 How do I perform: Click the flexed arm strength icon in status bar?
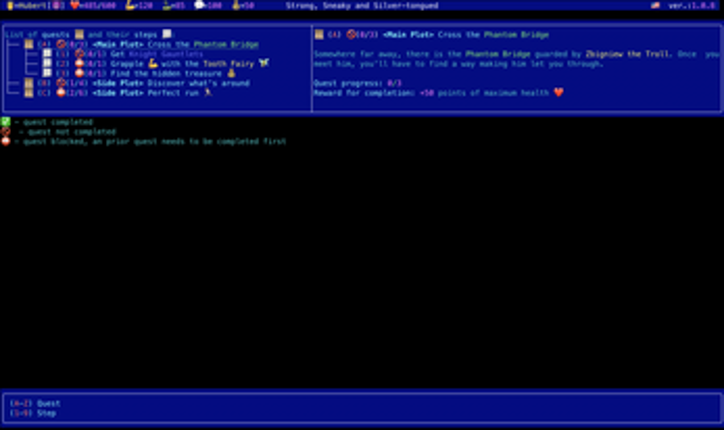(130, 6)
